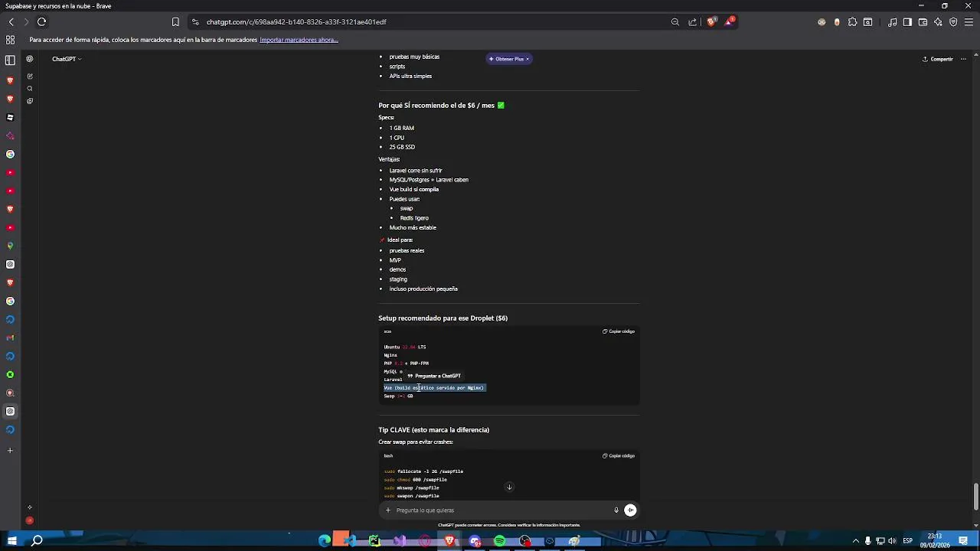Start dictation with the microphone icon
This screenshot has height=551, width=980.
tap(616, 510)
